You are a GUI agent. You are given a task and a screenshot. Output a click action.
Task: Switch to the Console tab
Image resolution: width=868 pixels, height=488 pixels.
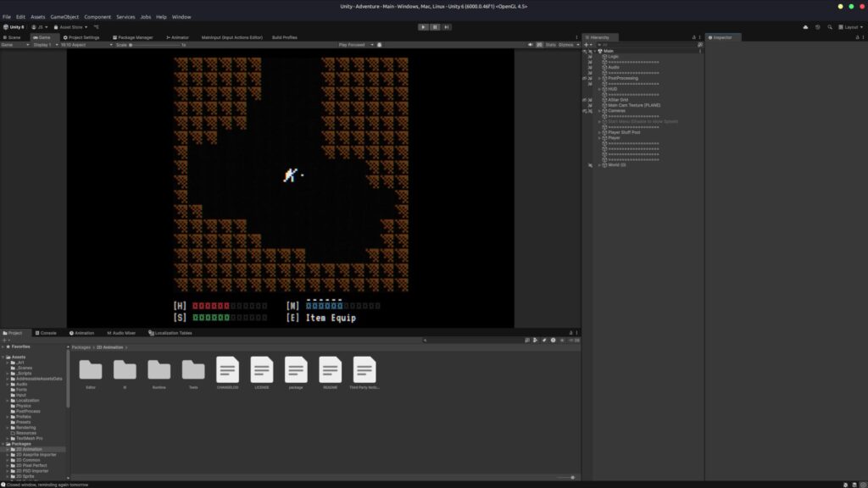[46, 333]
